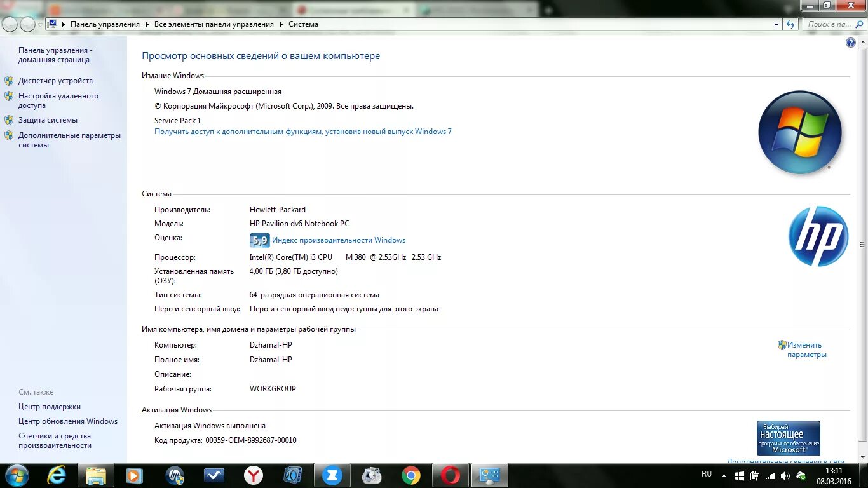The width and height of the screenshot is (868, 488).
Task: Launch Google Chrome from taskbar
Action: (411, 475)
